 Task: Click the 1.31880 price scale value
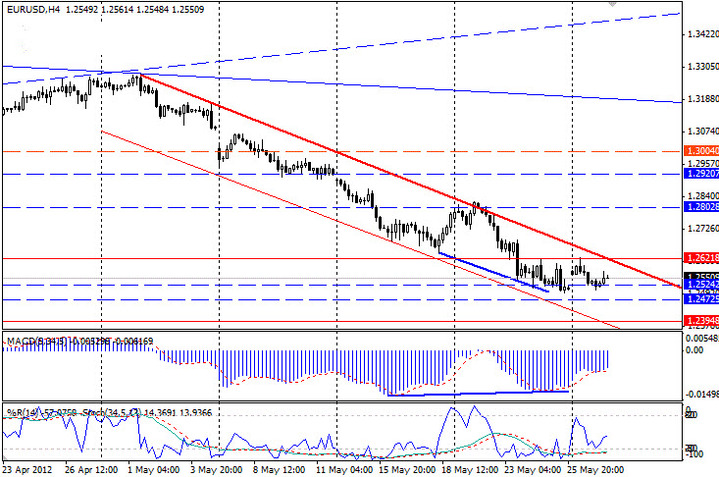pos(700,100)
